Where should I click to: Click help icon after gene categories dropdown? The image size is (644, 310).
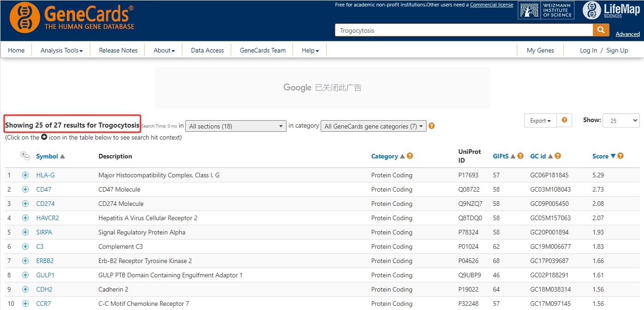(x=432, y=126)
